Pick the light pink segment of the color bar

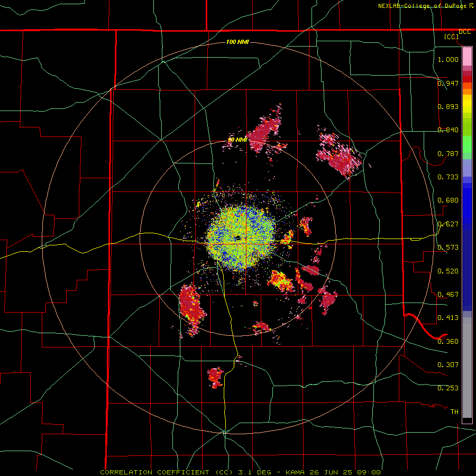(467, 57)
